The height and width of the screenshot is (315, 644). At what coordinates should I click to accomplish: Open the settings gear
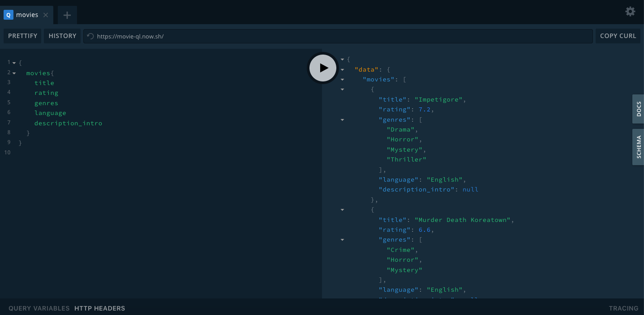point(630,12)
